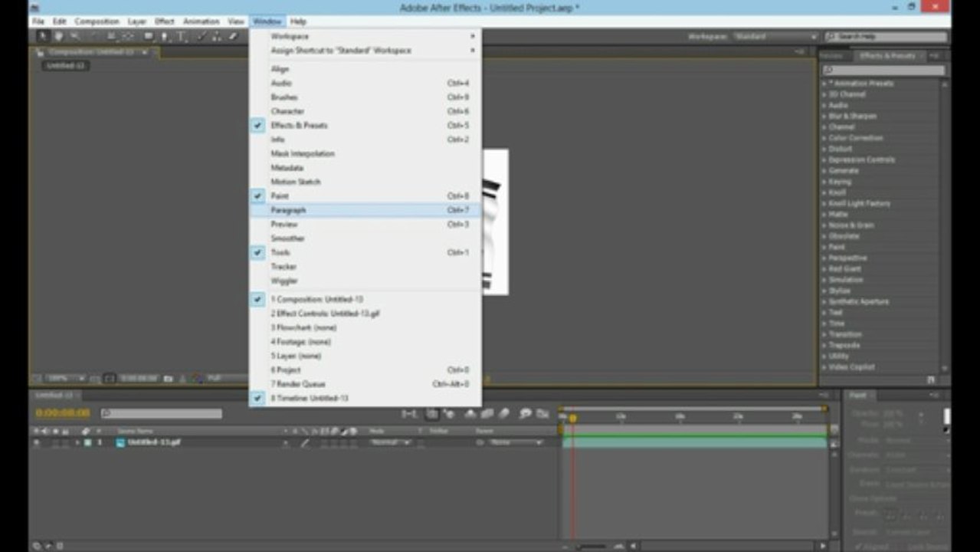
Task: Select the Horizontal Type tool
Action: click(x=181, y=36)
